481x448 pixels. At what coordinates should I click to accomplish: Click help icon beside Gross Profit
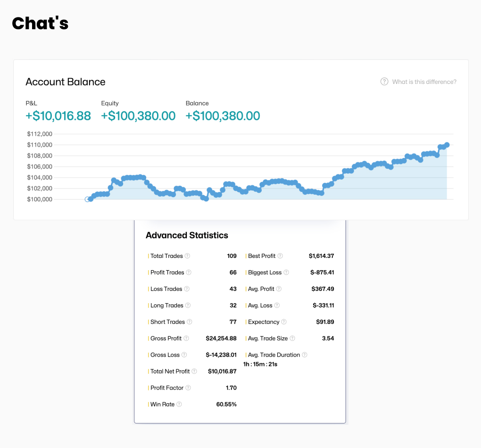[x=186, y=339]
